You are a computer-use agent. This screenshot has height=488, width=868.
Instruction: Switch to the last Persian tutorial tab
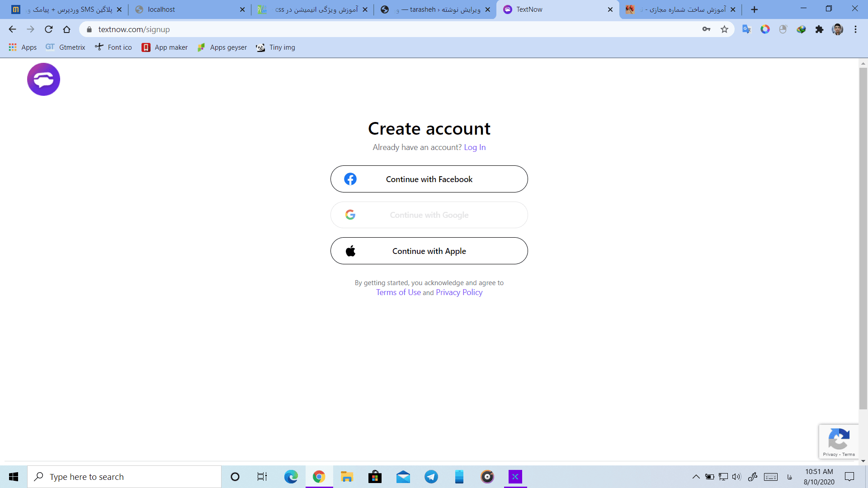click(x=680, y=9)
